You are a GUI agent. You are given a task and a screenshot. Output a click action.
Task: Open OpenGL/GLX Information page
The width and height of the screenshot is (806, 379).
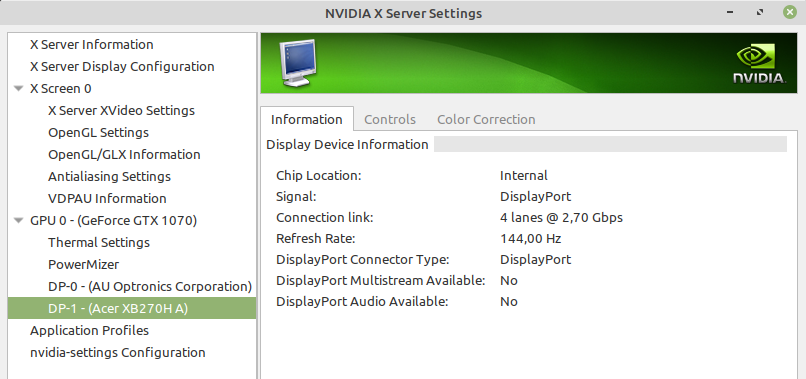point(124,155)
